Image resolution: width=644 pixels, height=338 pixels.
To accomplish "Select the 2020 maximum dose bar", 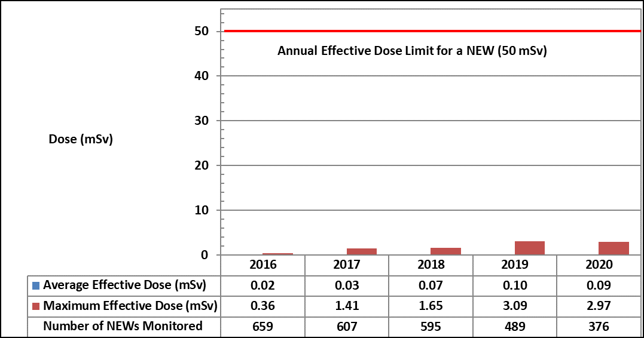I will pos(614,248).
